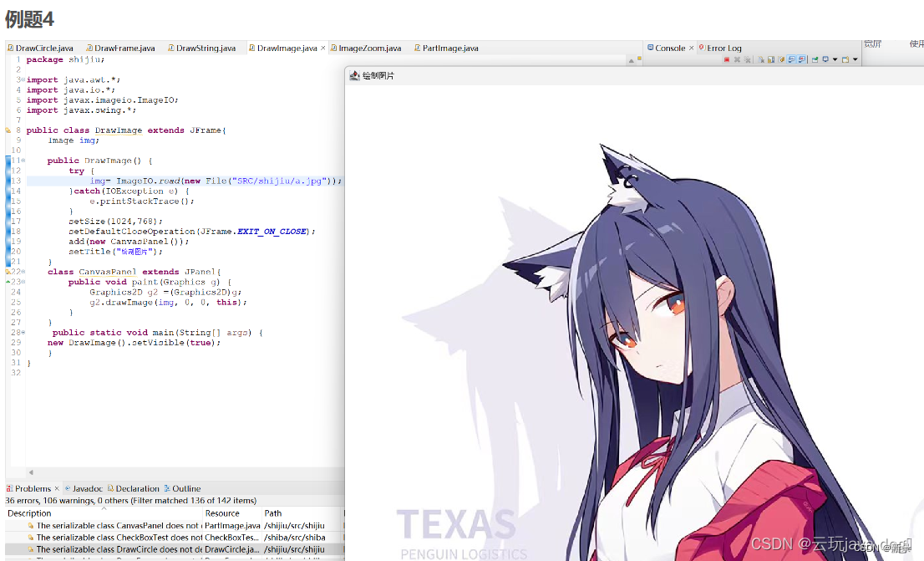The image size is (924, 561).
Task: Click the warning icon on the CanvasPanel problem row
Action: [x=31, y=526]
